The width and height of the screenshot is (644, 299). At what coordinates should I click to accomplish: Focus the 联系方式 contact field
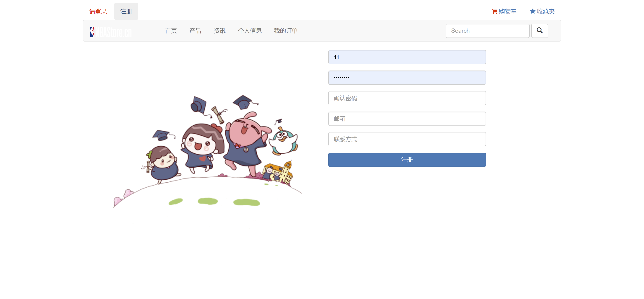coord(407,139)
